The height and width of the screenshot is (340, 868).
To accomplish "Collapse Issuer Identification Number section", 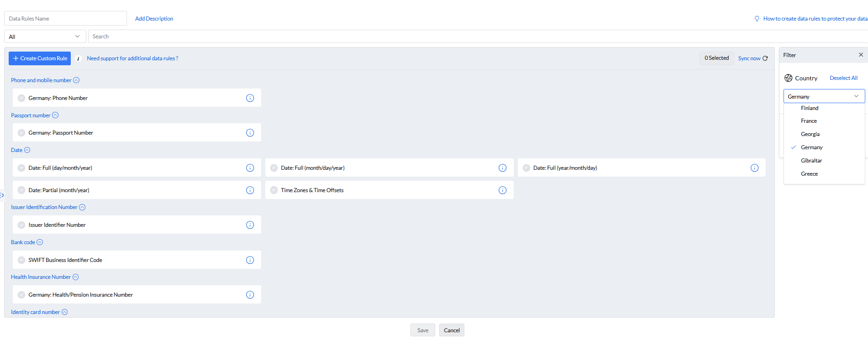I will pos(82,207).
